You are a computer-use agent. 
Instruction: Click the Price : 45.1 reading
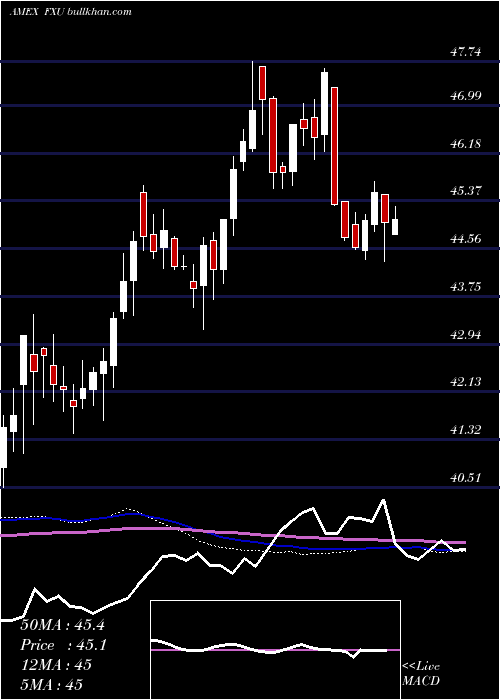pyautogui.click(x=63, y=645)
